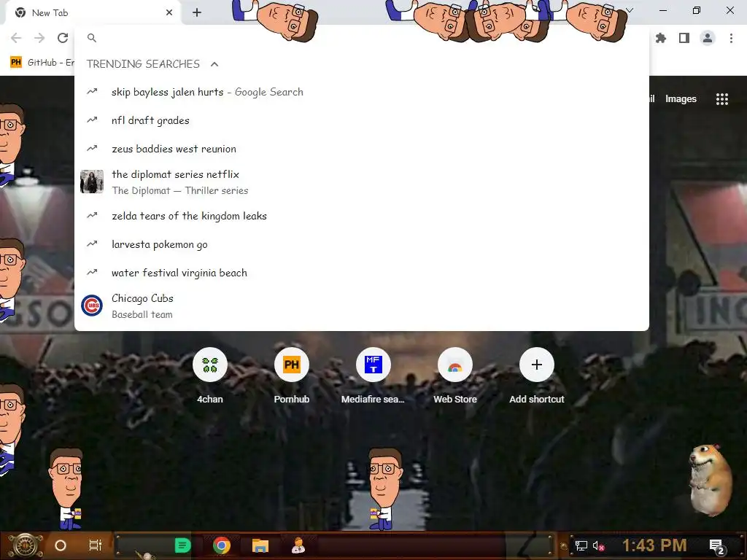
Task: Select zelda tears of the kingdom leaks
Action: 362,216
